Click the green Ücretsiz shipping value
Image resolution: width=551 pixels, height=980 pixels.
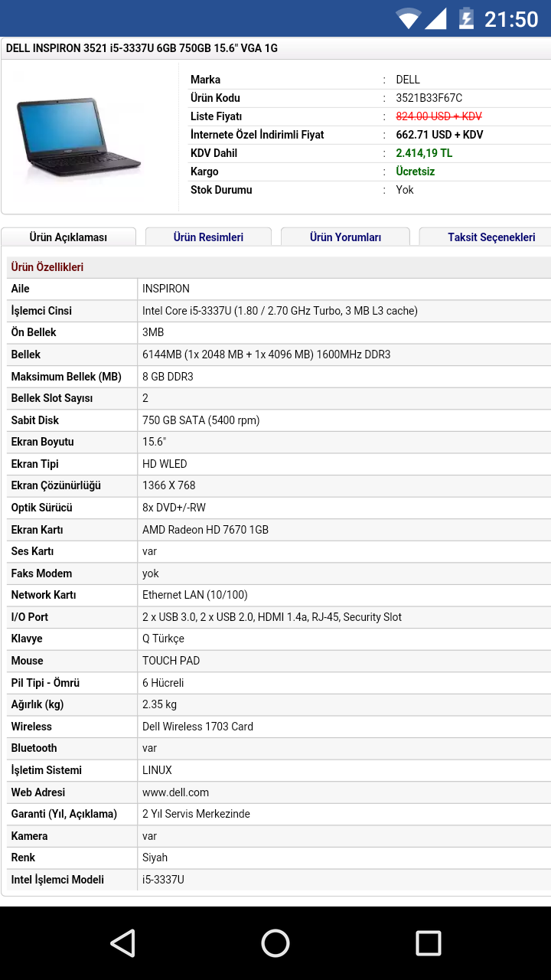point(415,171)
